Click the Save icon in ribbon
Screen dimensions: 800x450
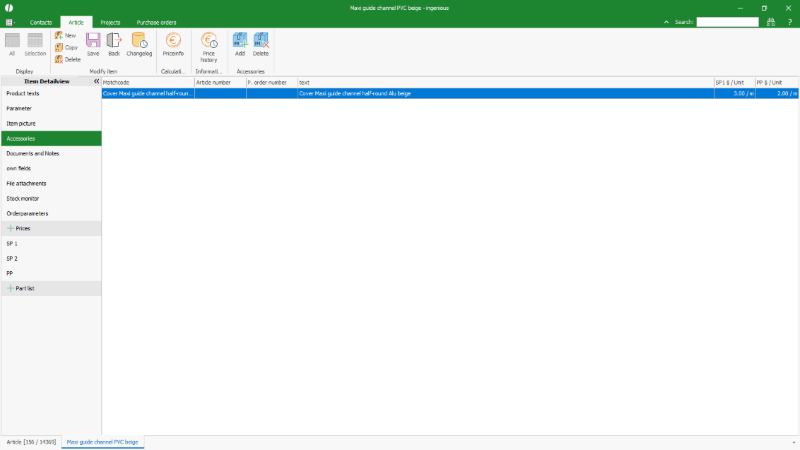(x=92, y=44)
